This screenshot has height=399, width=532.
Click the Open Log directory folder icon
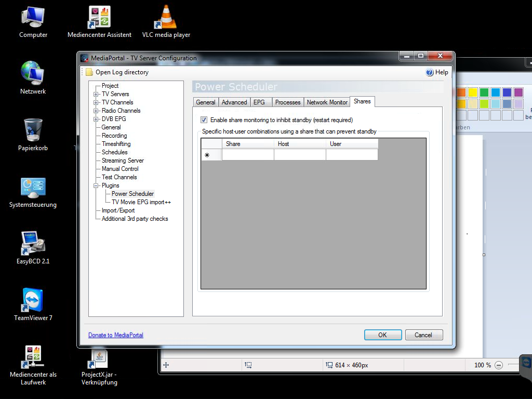tap(89, 72)
